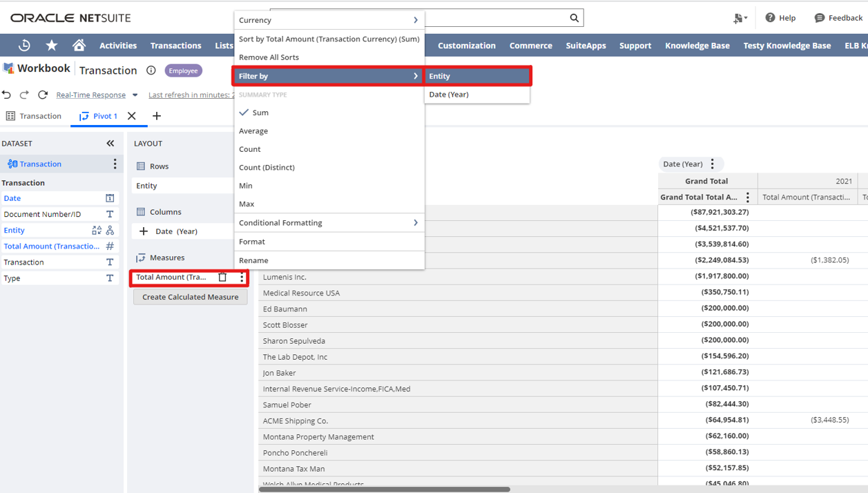The image size is (868, 493).
Task: Open the Commerce menu
Action: click(x=531, y=46)
